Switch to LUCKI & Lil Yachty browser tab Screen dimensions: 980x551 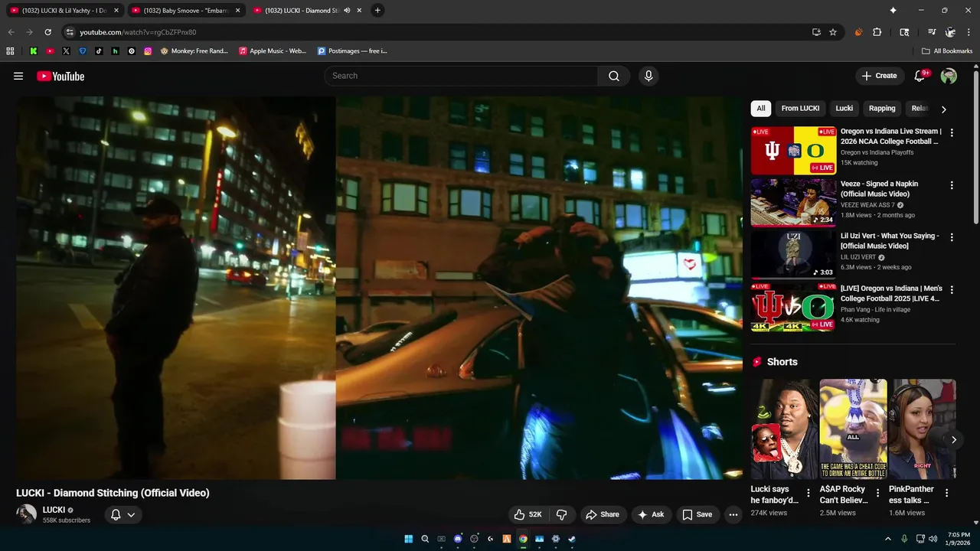pos(64,11)
